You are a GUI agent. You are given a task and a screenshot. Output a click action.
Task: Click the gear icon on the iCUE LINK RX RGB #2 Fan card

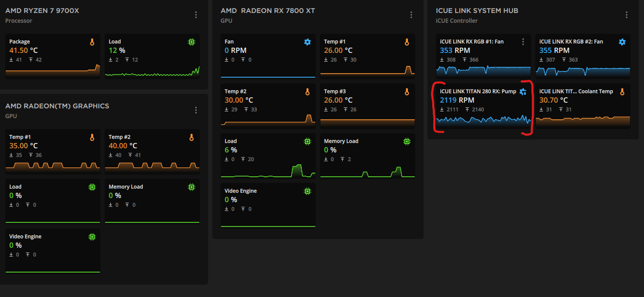[x=622, y=42]
